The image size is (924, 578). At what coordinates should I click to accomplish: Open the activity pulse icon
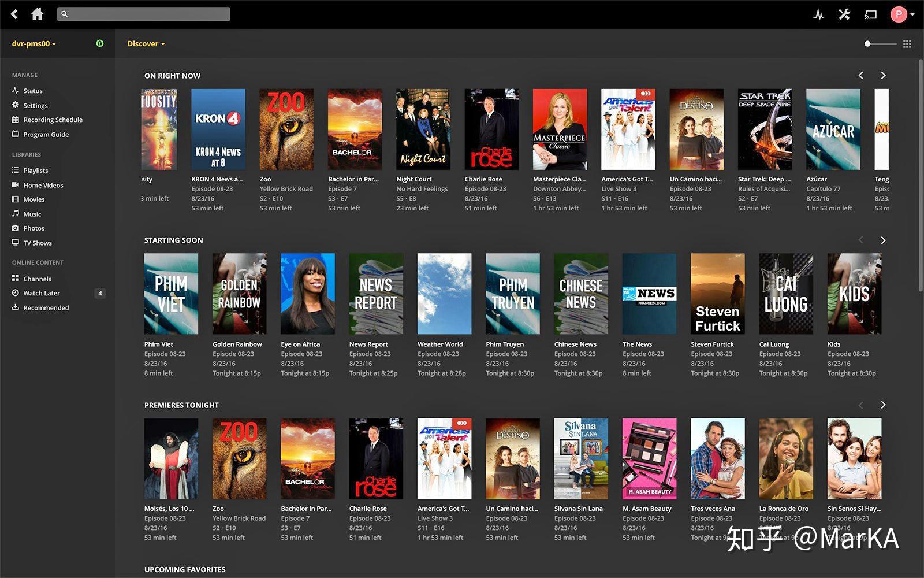(x=818, y=14)
